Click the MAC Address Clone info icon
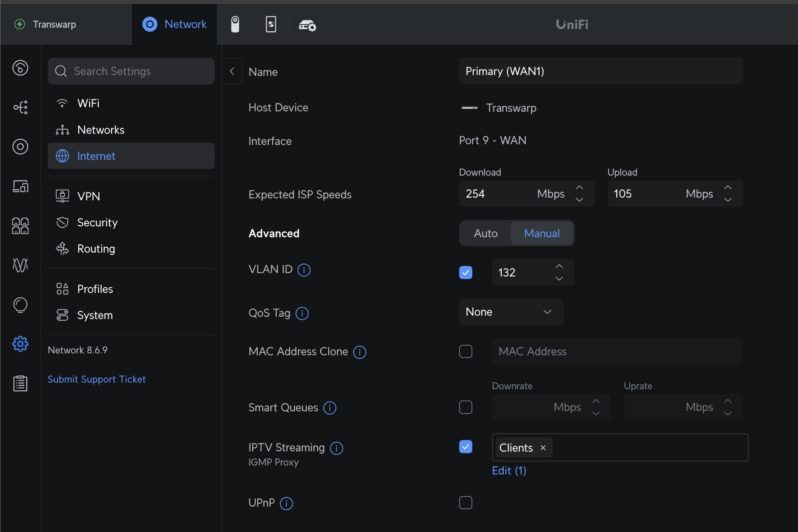The width and height of the screenshot is (798, 532). (x=360, y=352)
